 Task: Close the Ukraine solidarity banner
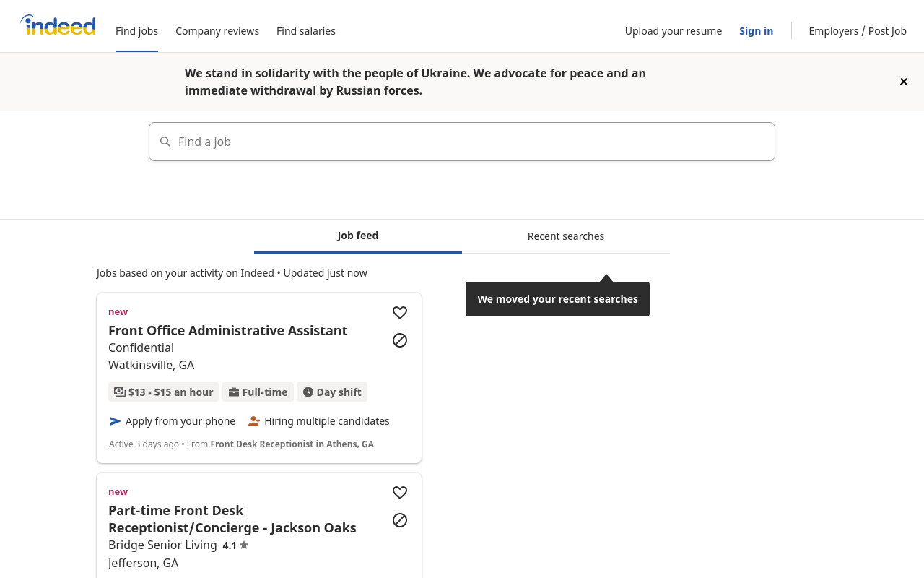coord(903,82)
